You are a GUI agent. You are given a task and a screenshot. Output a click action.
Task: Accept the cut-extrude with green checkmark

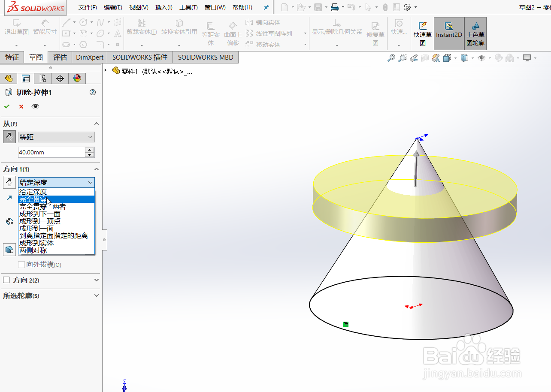7,106
